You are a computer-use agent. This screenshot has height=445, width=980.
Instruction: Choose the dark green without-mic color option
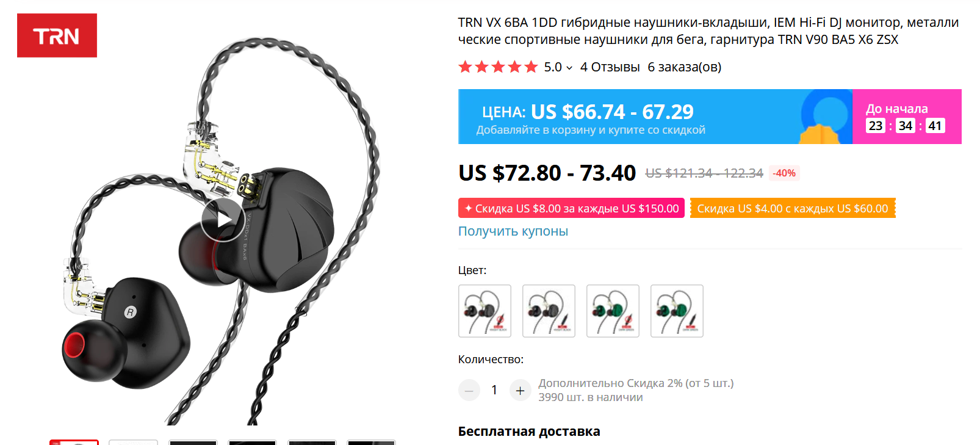tap(613, 311)
